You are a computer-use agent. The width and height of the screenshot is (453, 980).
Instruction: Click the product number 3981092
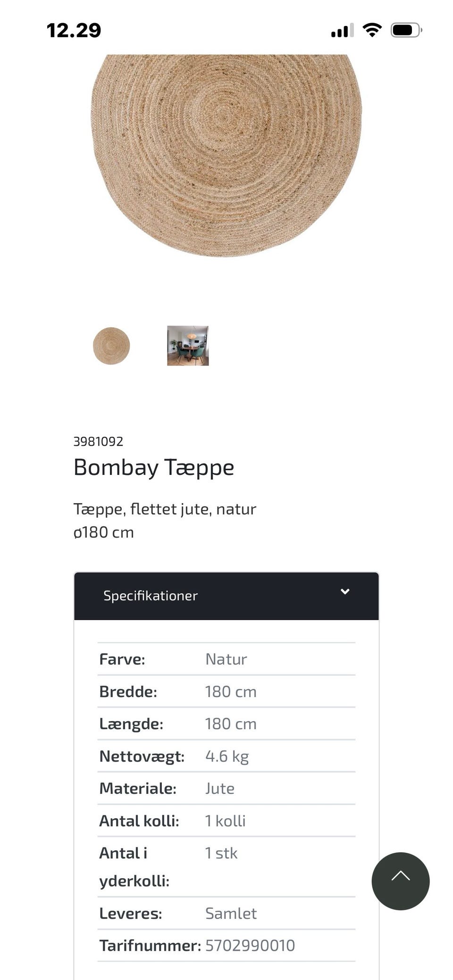point(98,441)
